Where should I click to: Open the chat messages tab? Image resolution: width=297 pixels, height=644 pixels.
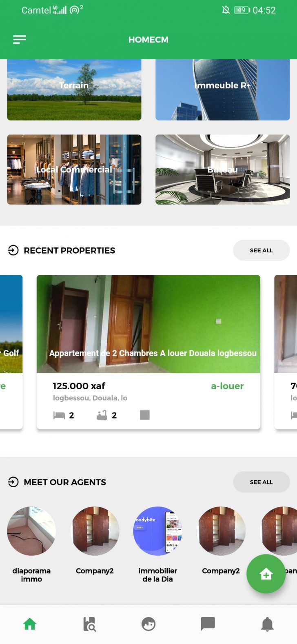pyautogui.click(x=208, y=624)
